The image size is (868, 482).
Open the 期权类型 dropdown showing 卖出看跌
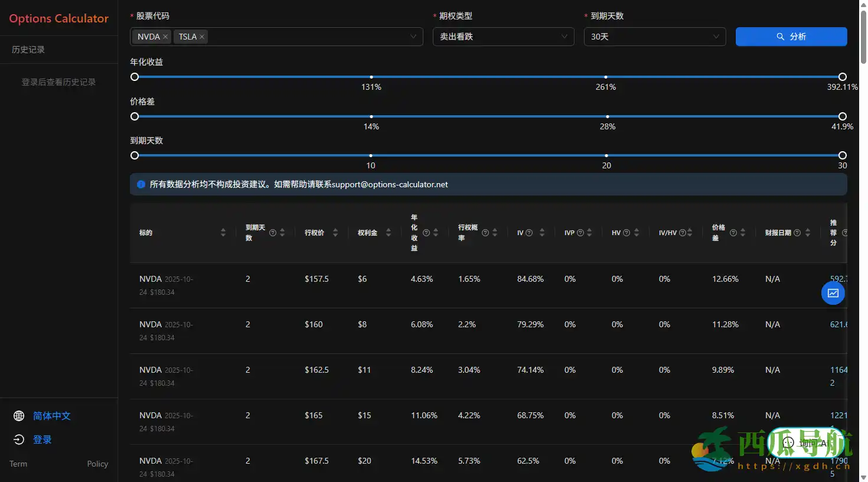[x=503, y=37]
